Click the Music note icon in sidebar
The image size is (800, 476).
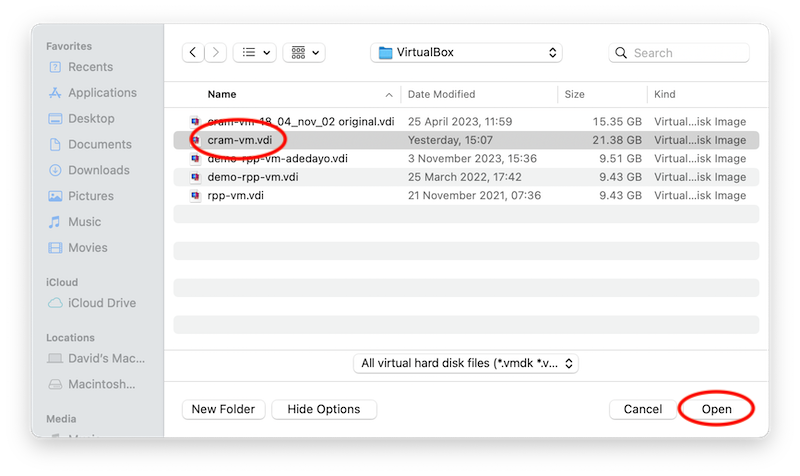[55, 222]
